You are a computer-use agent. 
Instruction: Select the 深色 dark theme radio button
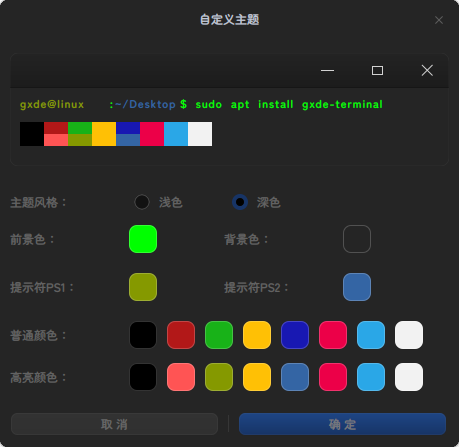(x=240, y=202)
